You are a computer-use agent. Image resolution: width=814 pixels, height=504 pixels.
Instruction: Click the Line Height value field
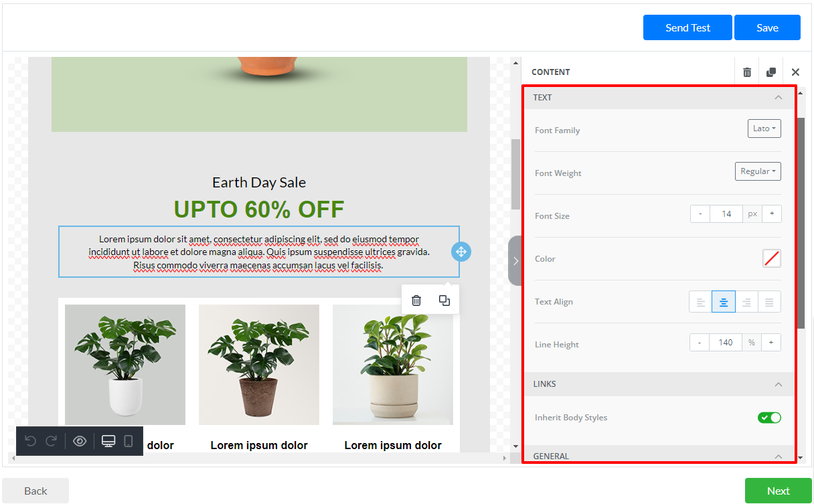(x=726, y=343)
